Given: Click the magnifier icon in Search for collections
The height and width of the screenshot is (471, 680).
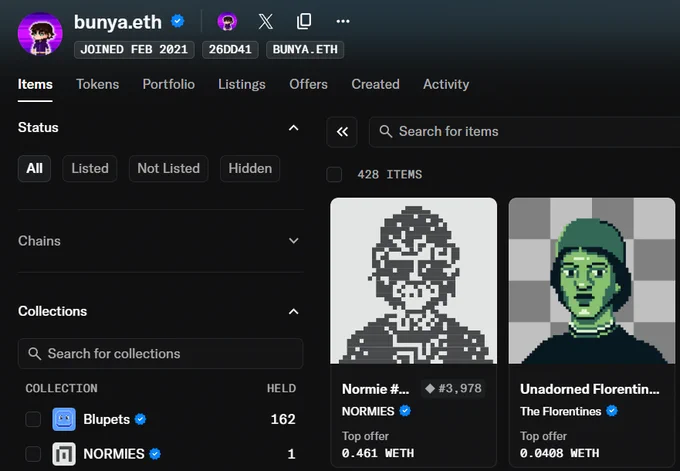Looking at the screenshot, I should tap(34, 353).
